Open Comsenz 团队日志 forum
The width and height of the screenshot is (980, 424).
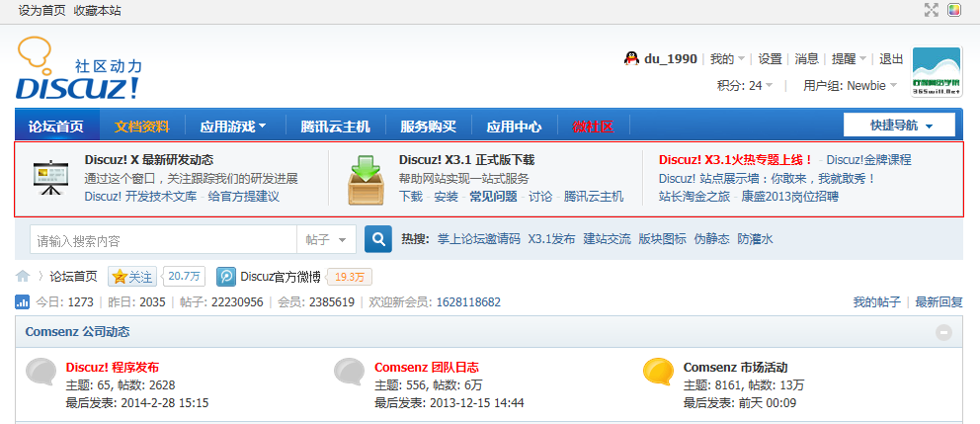[x=427, y=367]
